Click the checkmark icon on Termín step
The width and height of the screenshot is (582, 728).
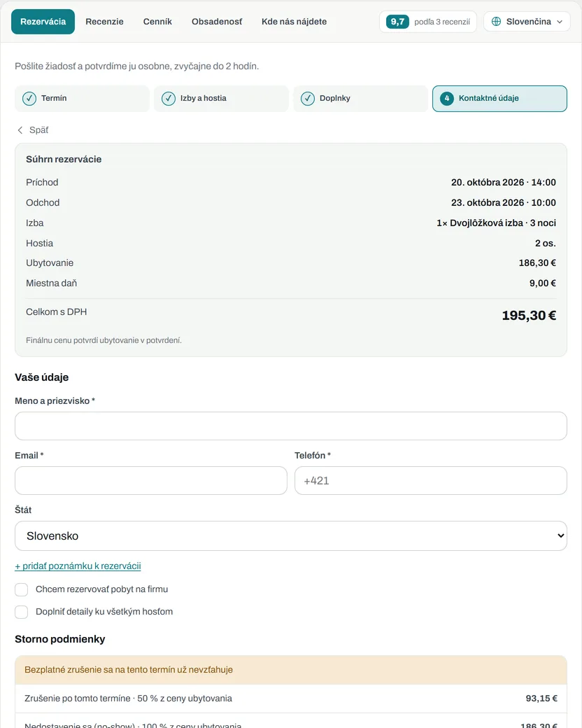[x=29, y=99]
